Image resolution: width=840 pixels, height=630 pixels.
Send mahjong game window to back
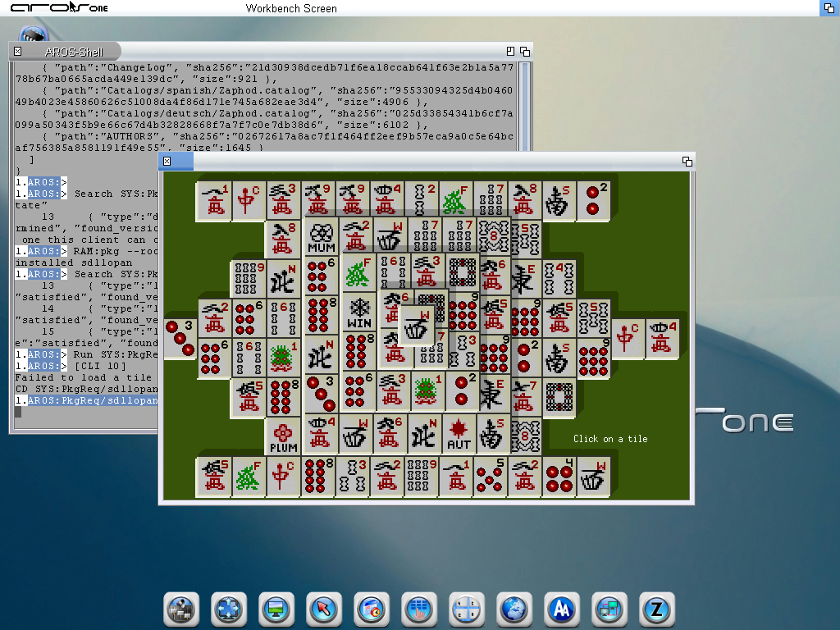tap(687, 162)
